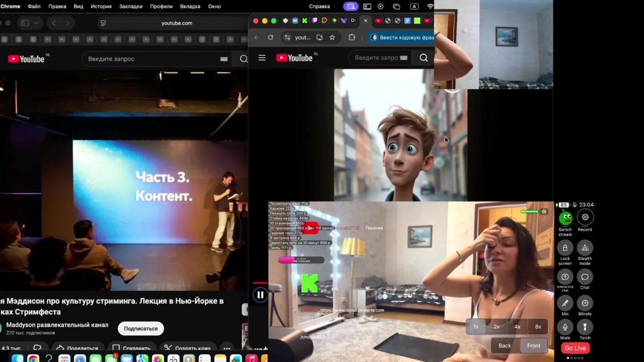
Task: Open the Справка menu
Action: tap(319, 6)
